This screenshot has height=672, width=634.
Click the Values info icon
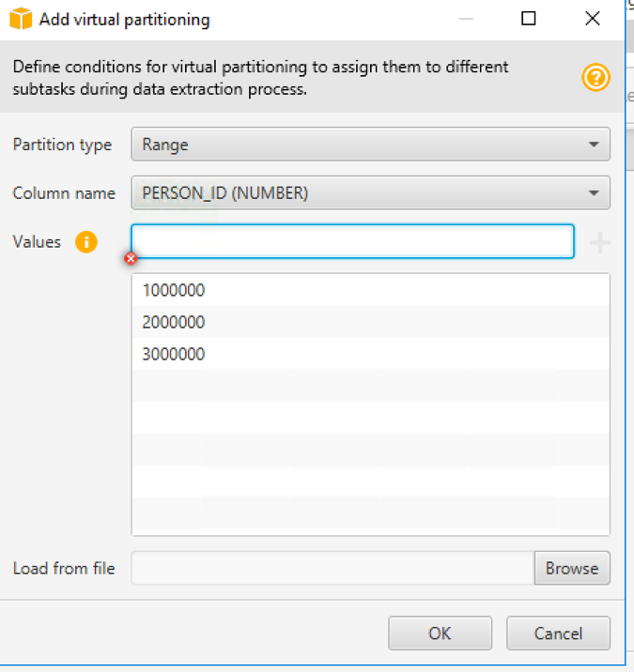86,242
